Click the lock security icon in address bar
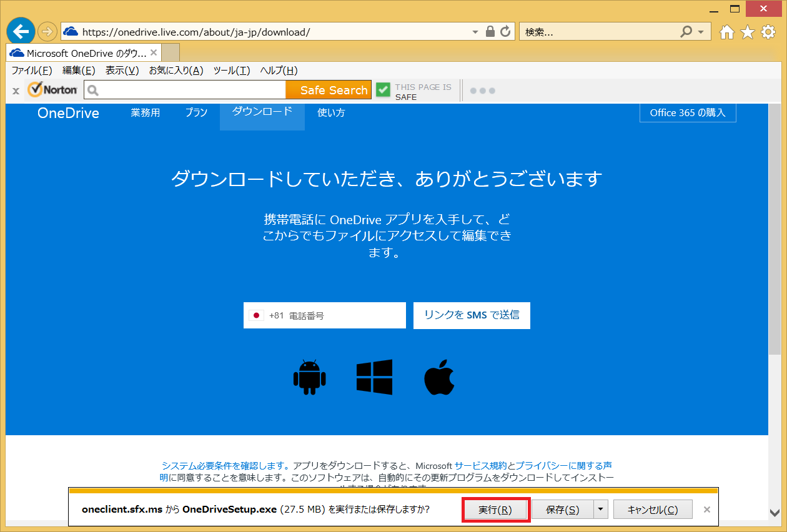This screenshot has width=787, height=532. (x=490, y=31)
